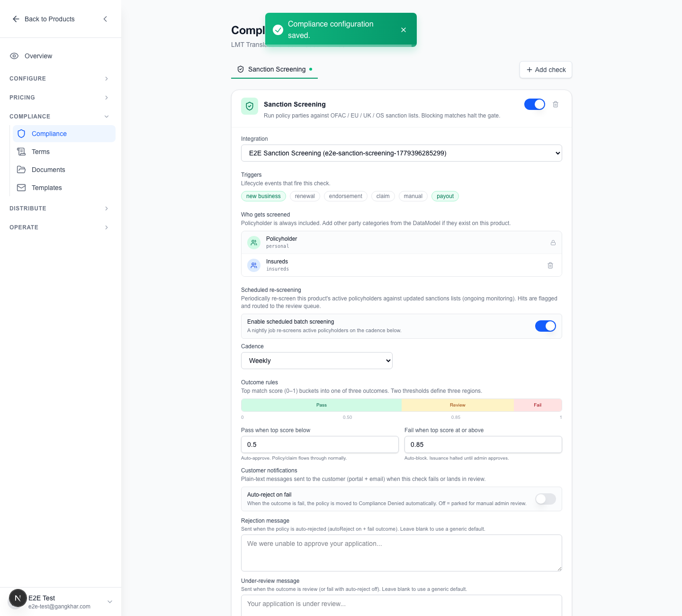This screenshot has height=616, width=682.
Task: Click the back arrow icon beside Back to Products
Action: click(16, 19)
